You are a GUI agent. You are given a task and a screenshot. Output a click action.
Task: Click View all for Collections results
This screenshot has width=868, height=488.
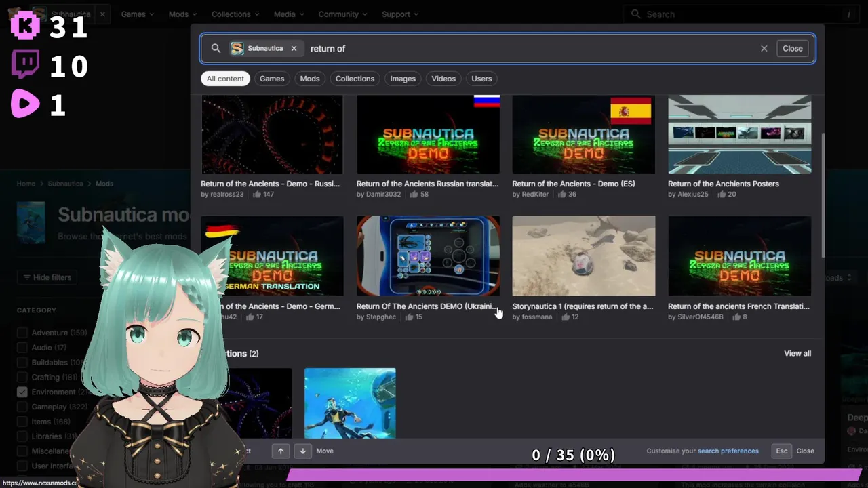(797, 354)
